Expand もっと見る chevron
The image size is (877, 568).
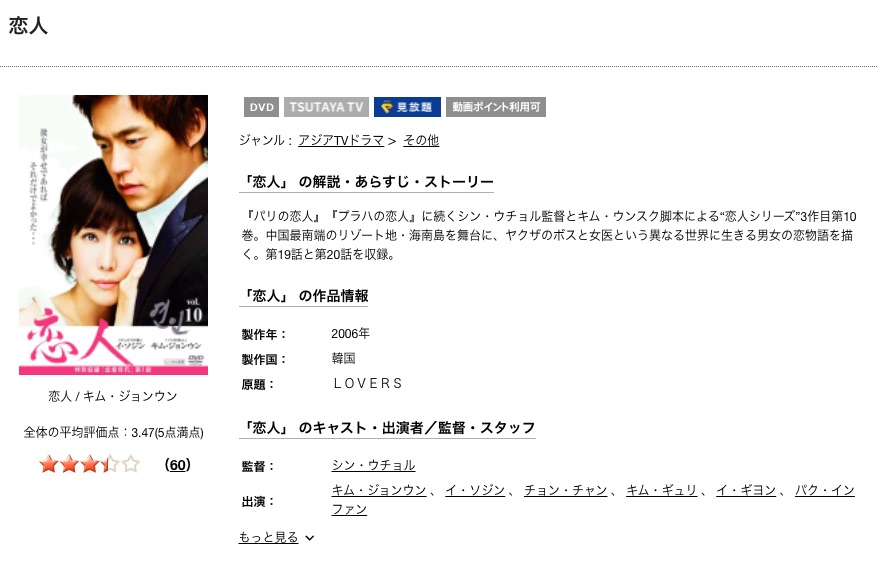pos(309,538)
